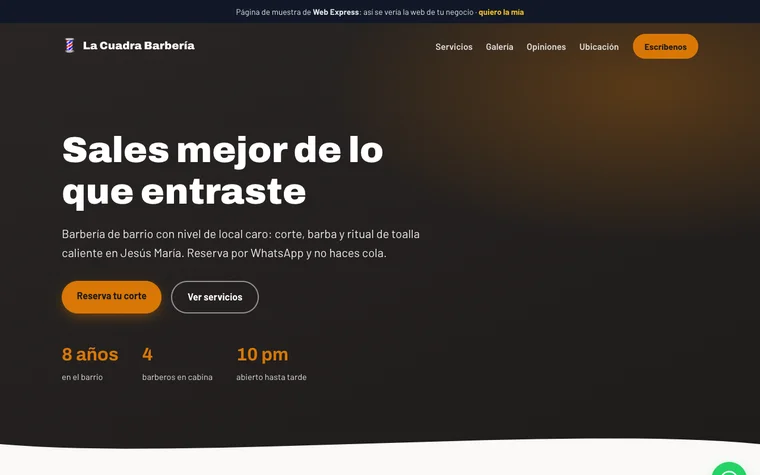
Task: Click the "barberos en cabina" label
Action: coord(177,377)
